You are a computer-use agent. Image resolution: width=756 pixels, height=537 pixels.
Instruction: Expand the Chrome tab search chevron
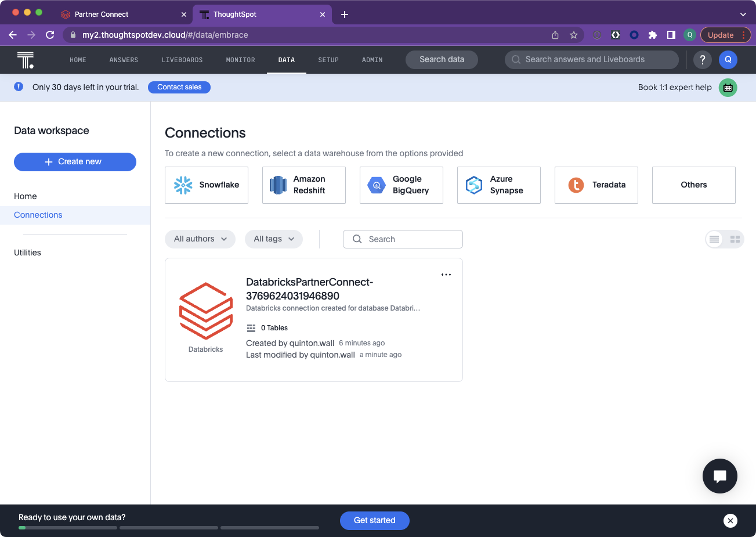(x=743, y=15)
